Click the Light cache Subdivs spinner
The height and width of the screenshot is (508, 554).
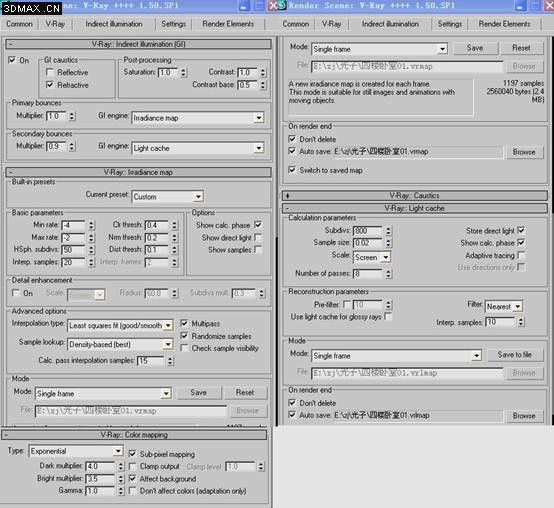tap(388, 231)
